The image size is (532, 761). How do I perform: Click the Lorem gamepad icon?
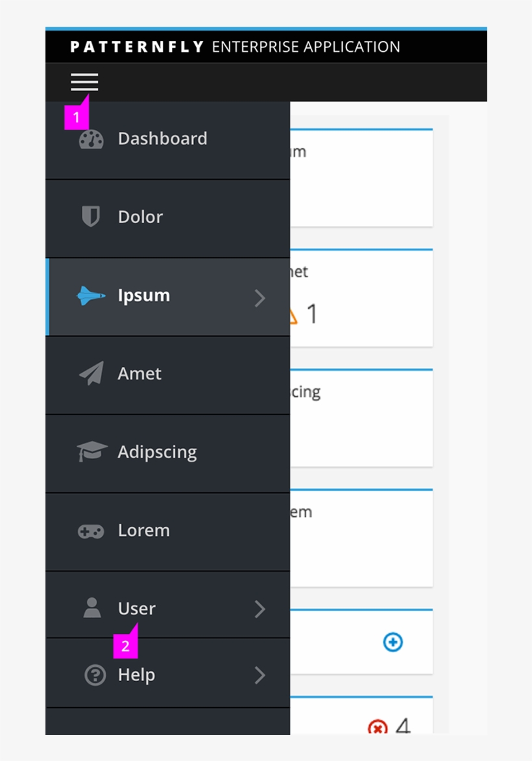tap(91, 530)
